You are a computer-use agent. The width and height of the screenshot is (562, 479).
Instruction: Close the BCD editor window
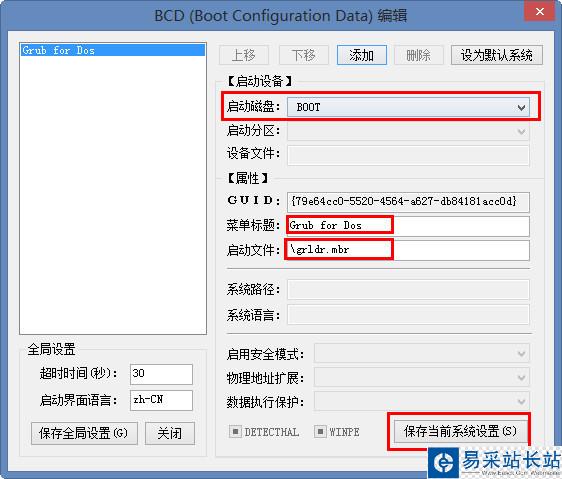point(540,11)
